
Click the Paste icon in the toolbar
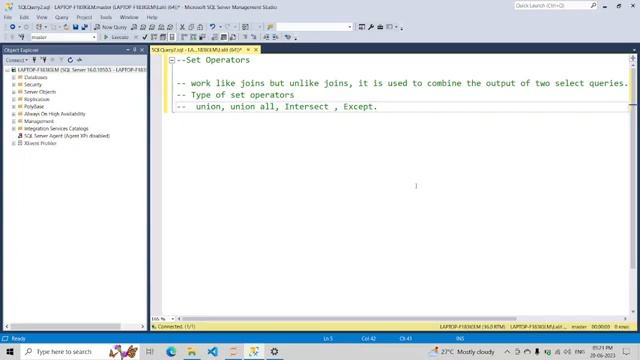point(200,27)
